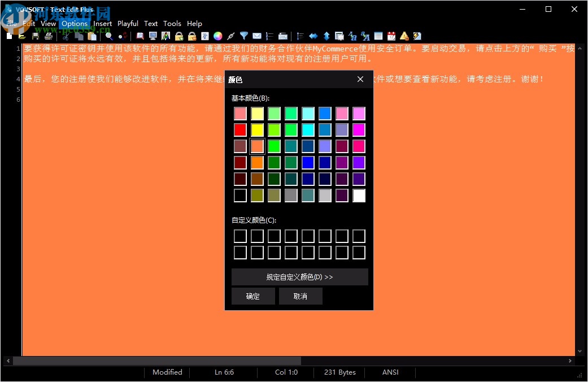
Task: Choose the white color swatch
Action: 359,195
